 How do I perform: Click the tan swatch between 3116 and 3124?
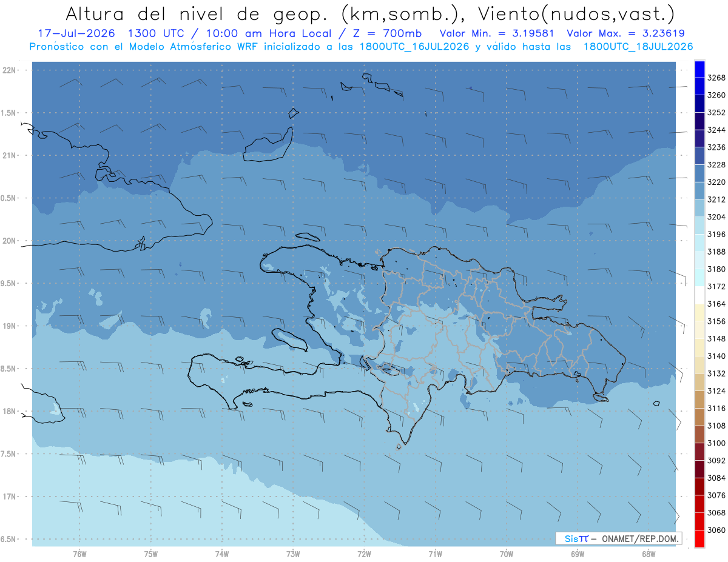(699, 400)
